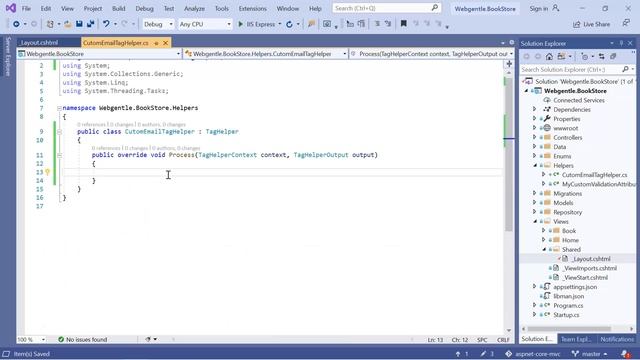The width and height of the screenshot is (640, 360).
Task: Click the Undo arrow icon
Action: tap(106, 24)
